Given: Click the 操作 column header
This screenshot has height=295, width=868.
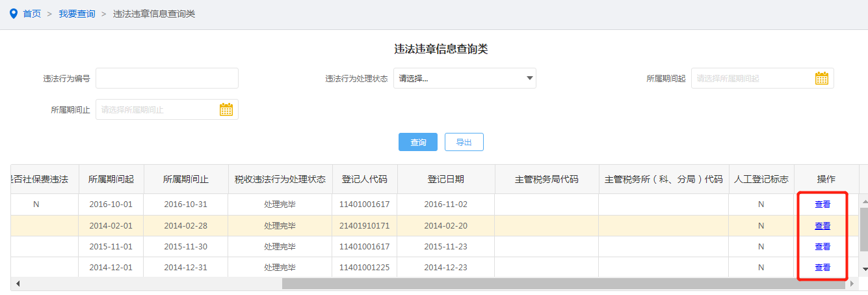Looking at the screenshot, I should [826, 179].
